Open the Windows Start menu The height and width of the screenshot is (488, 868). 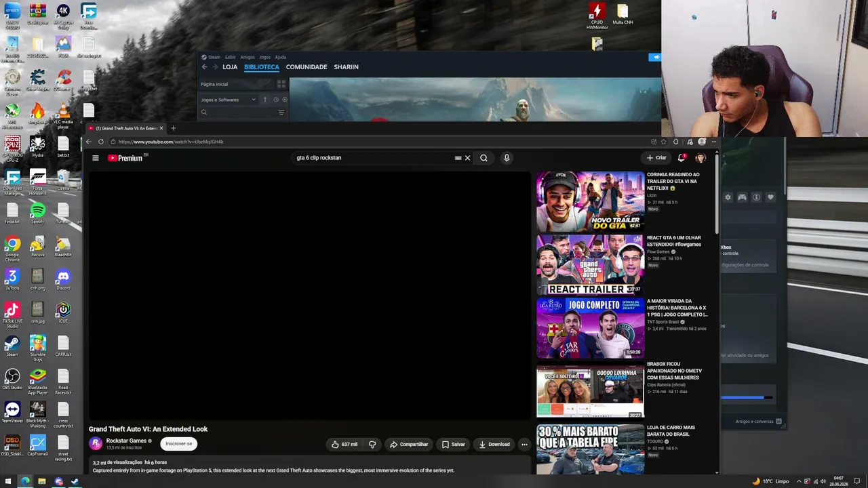[x=8, y=482]
